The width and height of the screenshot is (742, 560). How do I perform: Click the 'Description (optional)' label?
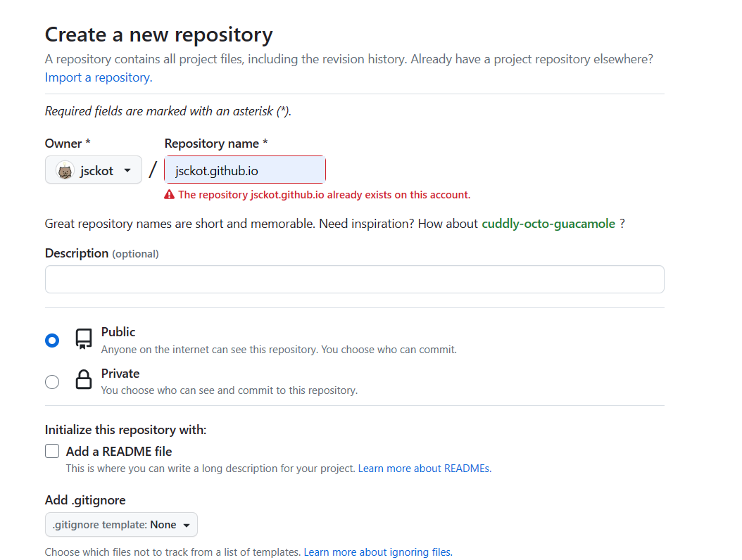[102, 253]
